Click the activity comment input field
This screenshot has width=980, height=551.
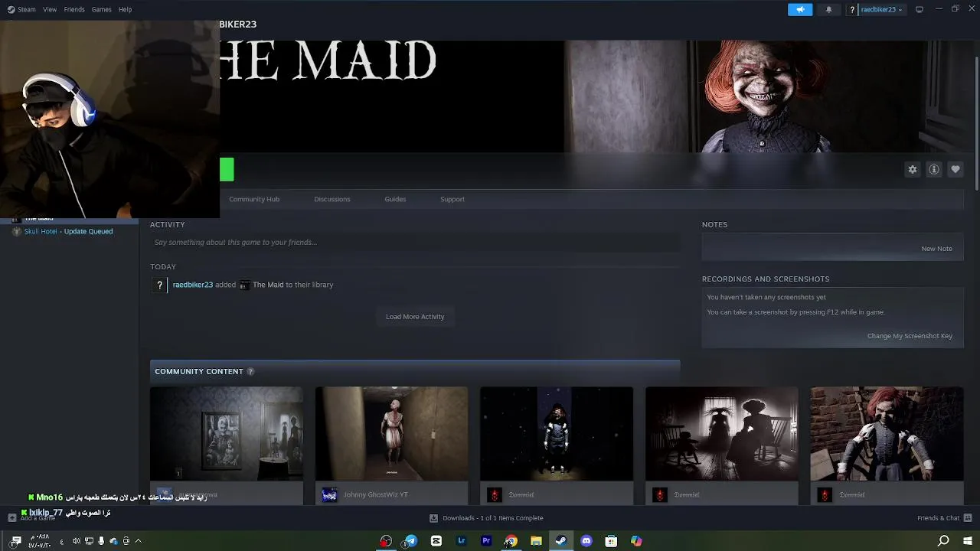[415, 242]
